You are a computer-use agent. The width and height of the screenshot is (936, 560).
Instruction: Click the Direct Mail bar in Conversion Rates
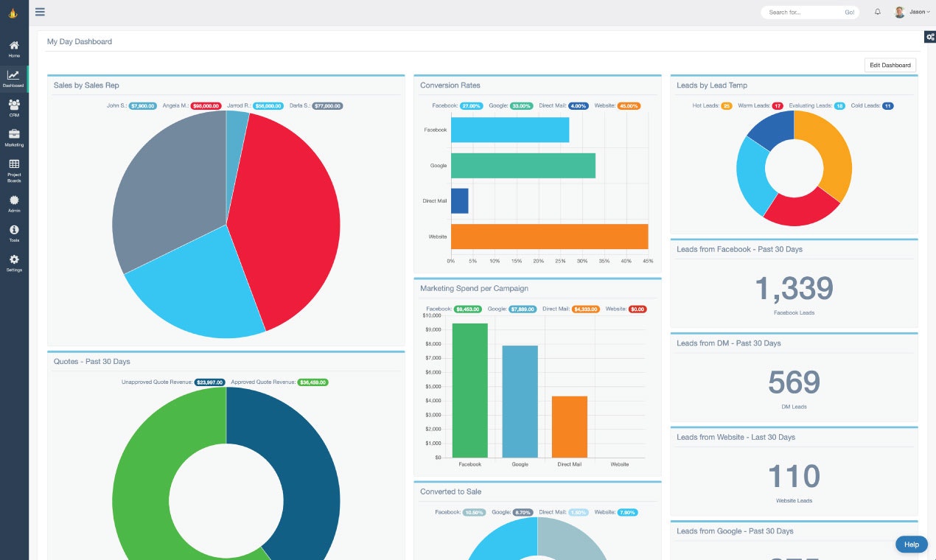(460, 201)
